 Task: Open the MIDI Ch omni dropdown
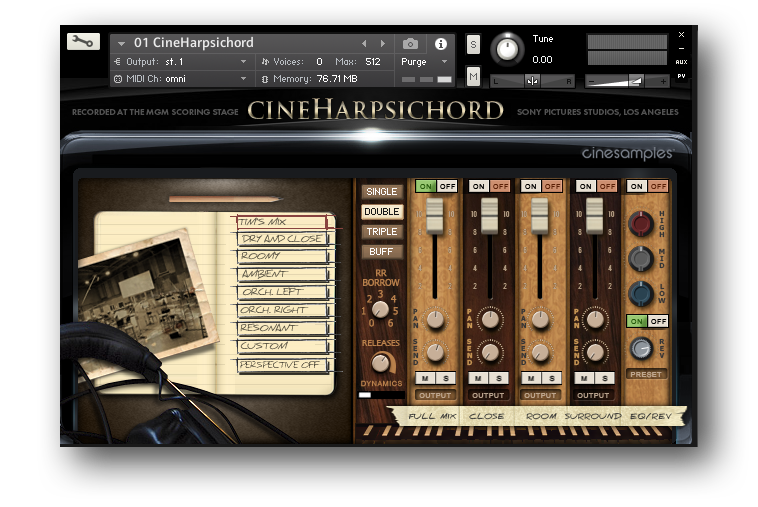click(244, 79)
